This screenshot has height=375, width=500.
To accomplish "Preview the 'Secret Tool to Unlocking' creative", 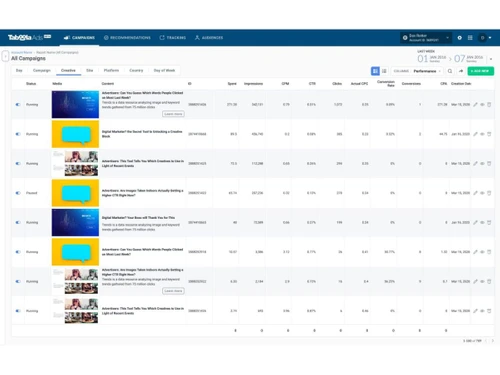I will [482, 134].
